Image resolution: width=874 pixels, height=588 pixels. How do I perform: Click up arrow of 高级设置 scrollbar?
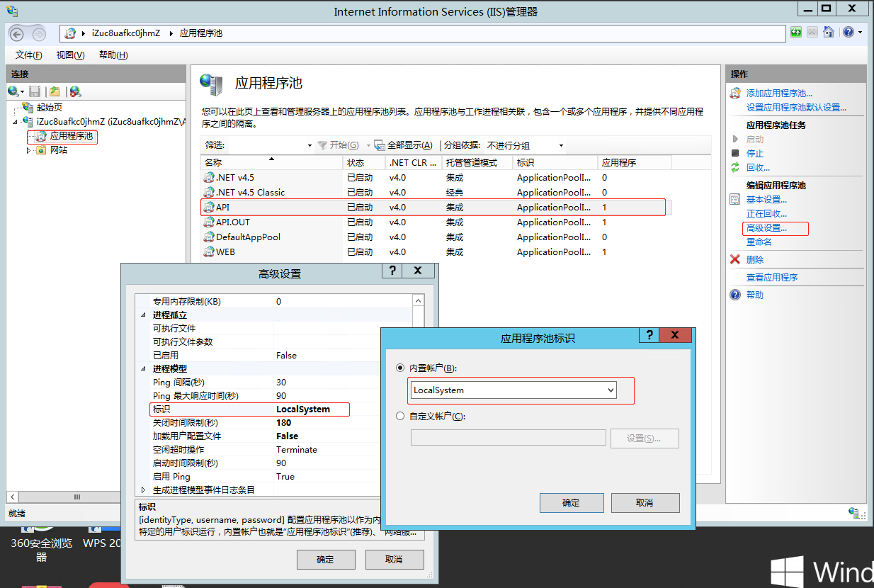click(419, 301)
